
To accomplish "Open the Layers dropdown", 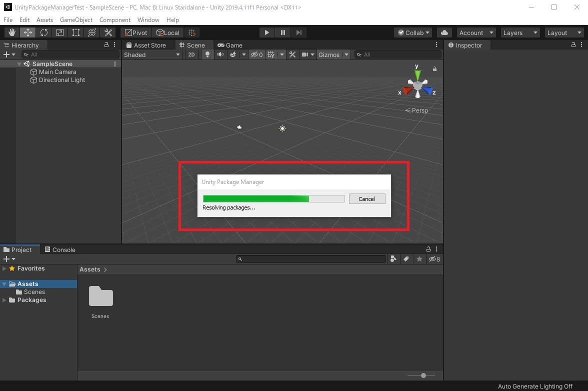I will click(x=520, y=32).
